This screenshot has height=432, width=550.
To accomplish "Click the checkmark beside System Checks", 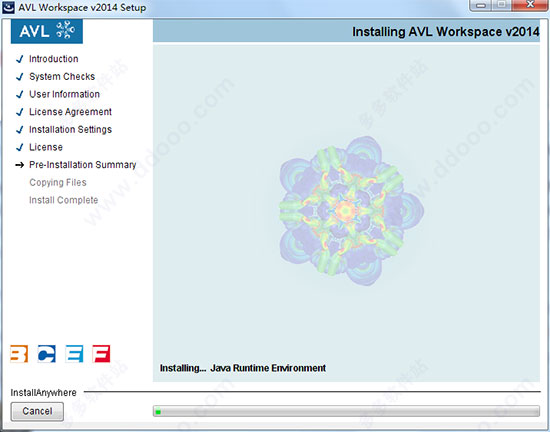I will point(20,76).
